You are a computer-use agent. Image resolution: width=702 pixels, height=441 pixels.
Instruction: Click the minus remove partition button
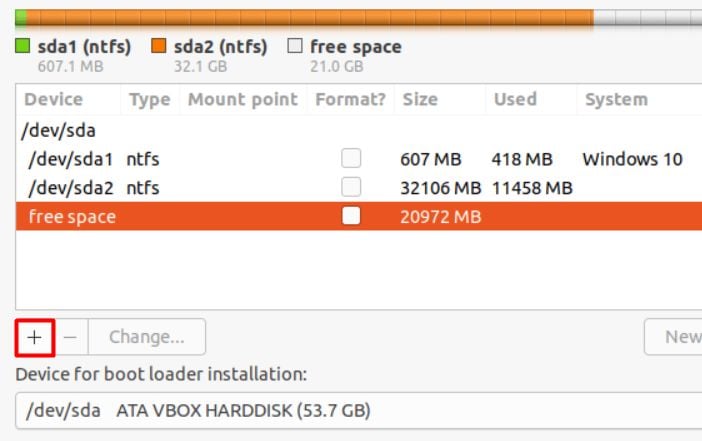point(70,337)
